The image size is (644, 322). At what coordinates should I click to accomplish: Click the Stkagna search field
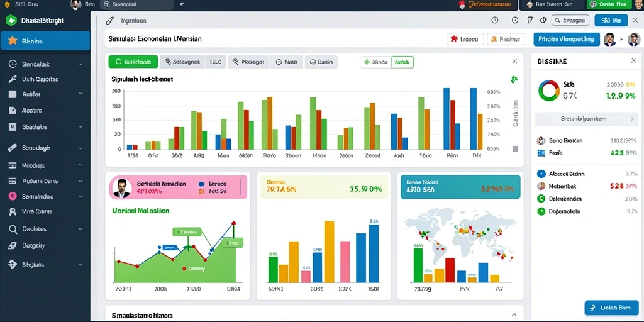570,20
